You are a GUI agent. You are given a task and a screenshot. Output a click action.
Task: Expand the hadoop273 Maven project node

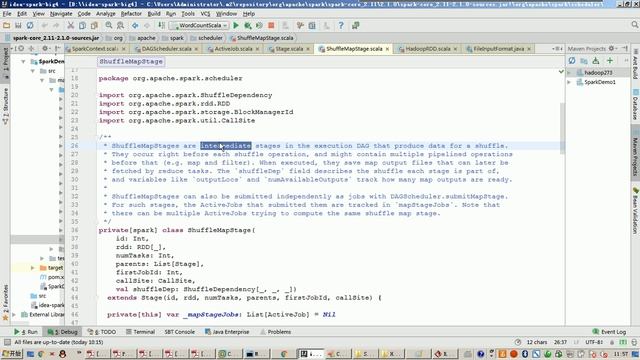[569, 73]
